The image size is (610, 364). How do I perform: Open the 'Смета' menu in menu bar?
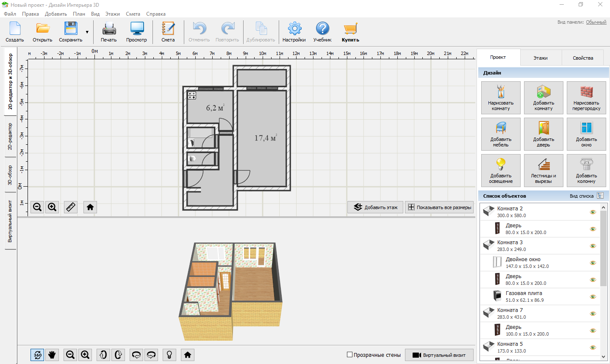(x=133, y=14)
